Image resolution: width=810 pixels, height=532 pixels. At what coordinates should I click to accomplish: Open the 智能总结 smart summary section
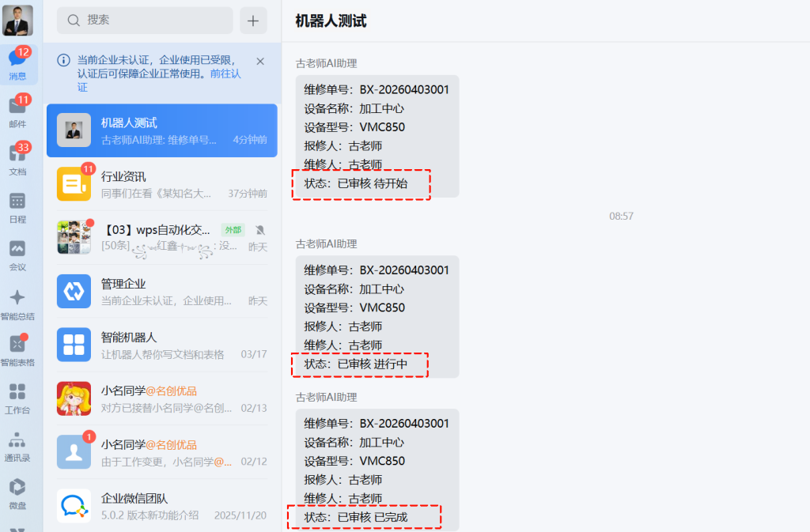[17, 304]
